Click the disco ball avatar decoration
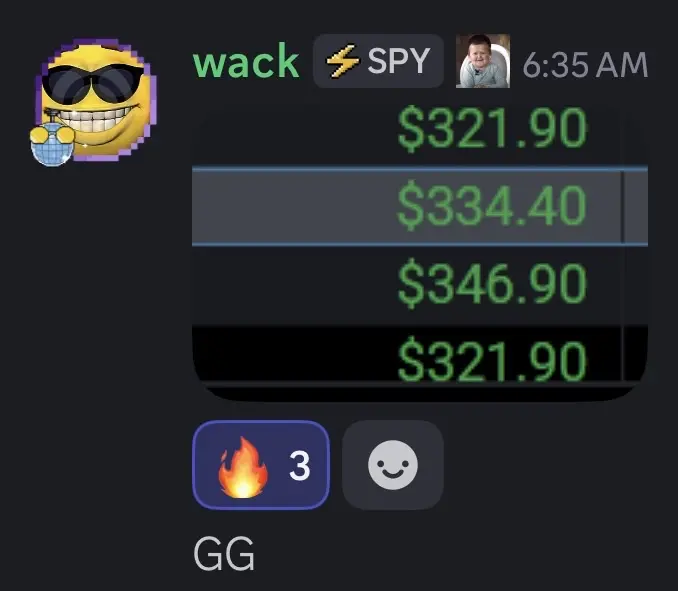678x591 pixels. tap(52, 144)
